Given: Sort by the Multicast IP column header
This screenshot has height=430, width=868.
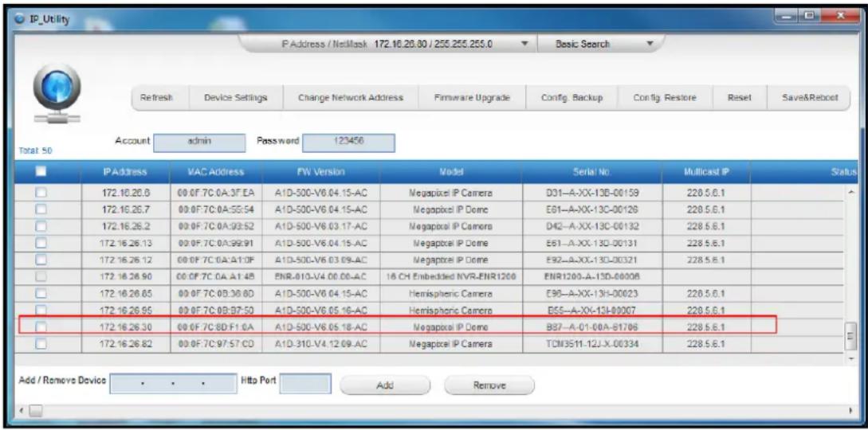Looking at the screenshot, I should (x=706, y=172).
